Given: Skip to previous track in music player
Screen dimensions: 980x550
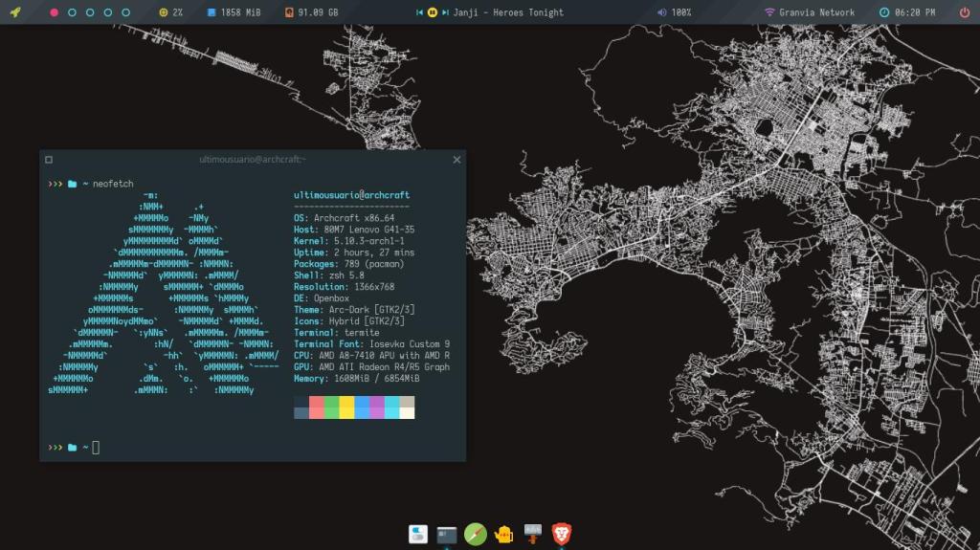Looking at the screenshot, I should coord(419,12).
